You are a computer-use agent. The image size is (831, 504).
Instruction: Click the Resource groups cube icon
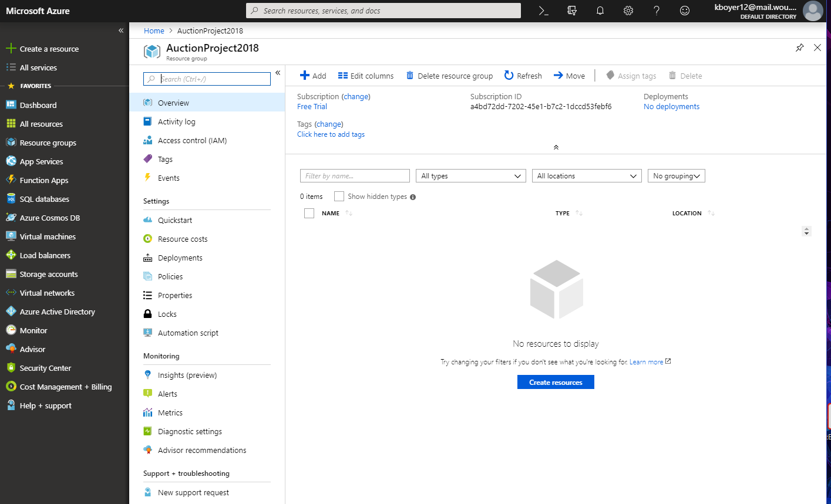point(11,143)
